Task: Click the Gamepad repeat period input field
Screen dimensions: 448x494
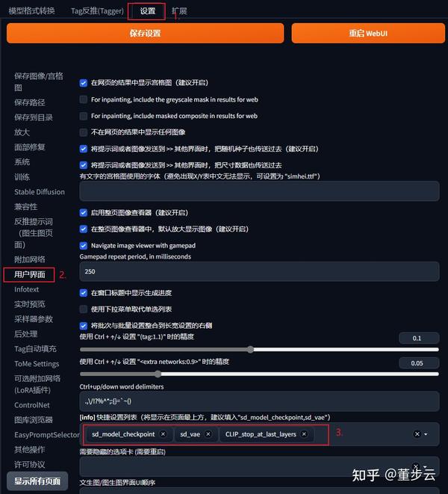Action: coord(259,271)
